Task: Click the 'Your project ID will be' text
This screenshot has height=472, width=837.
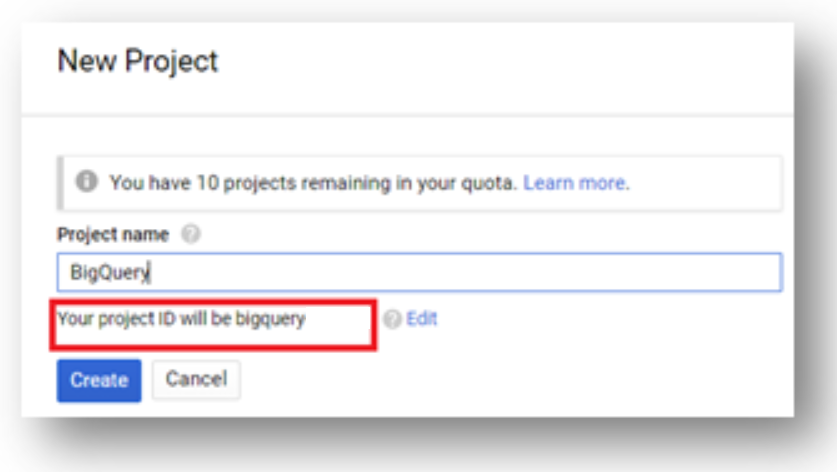Action: 144,319
